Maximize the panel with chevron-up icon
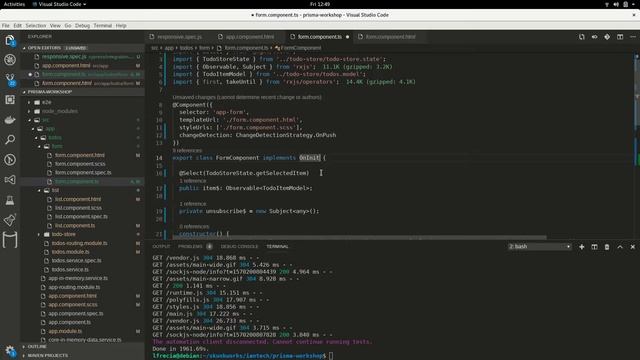Screen dimensions: 640x360 (x=620, y=247)
